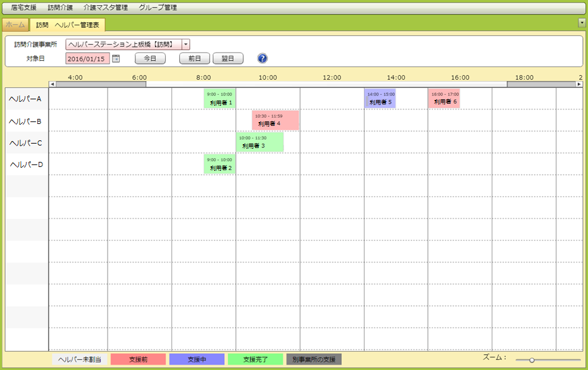
Task: Click the 対象日 date input field
Action: tap(87, 59)
